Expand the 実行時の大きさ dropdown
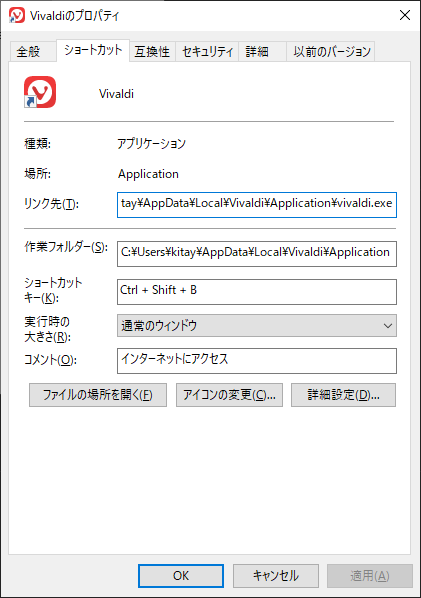This screenshot has width=421, height=598. tap(257, 326)
